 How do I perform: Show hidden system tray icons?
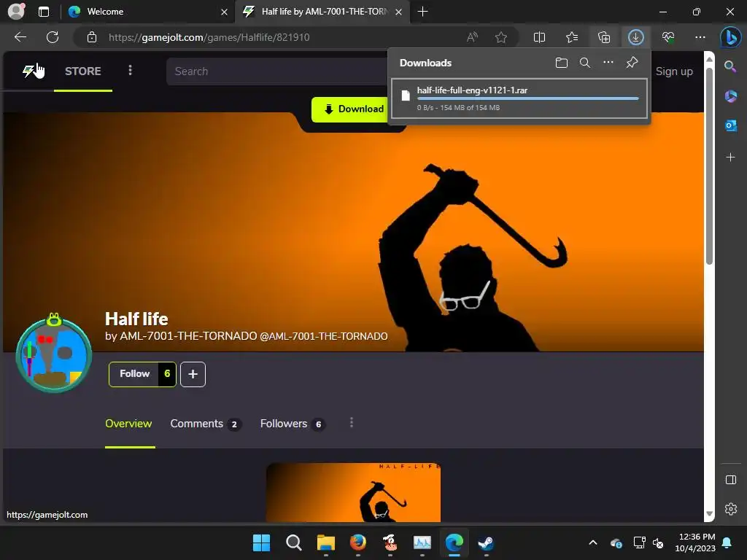pyautogui.click(x=593, y=542)
